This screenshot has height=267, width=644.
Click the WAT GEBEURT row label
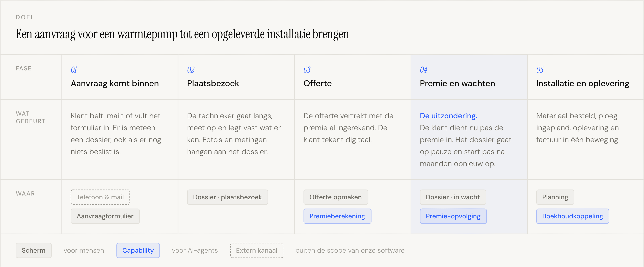pos(31,117)
